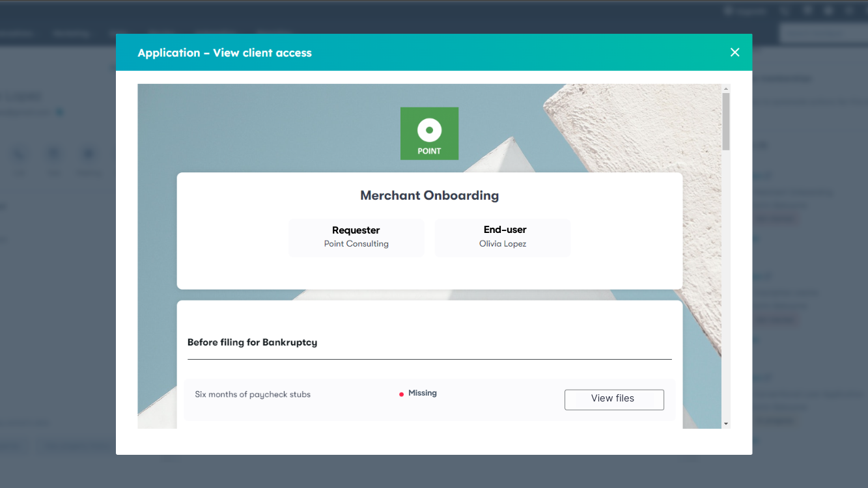Select the Olivia Lopez end-user name

click(x=502, y=244)
